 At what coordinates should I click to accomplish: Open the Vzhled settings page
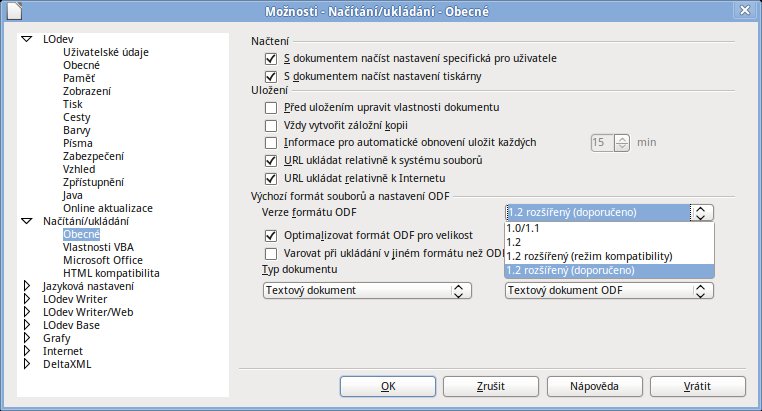coord(79,169)
